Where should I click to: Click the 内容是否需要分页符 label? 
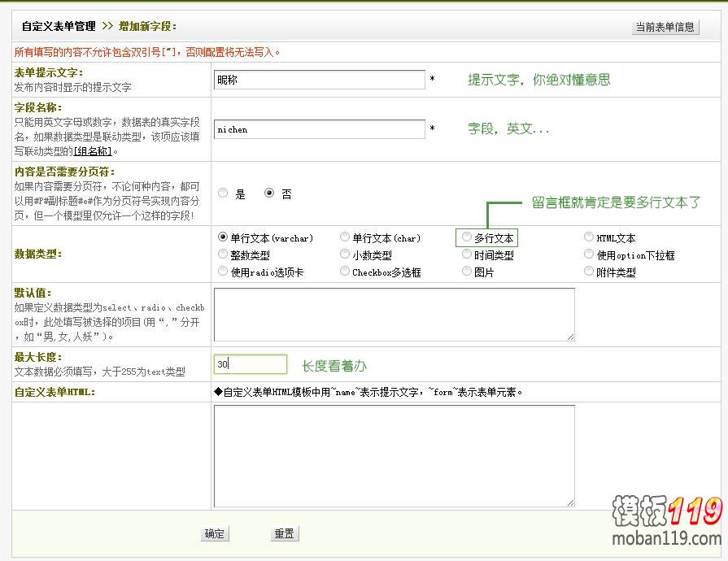point(64,172)
